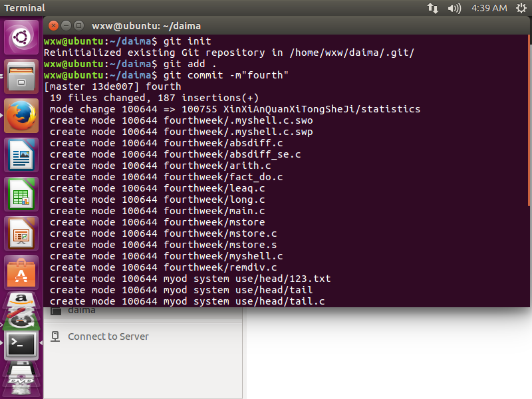
Task: Click the 'git init' command line
Action: pyautogui.click(x=127, y=41)
